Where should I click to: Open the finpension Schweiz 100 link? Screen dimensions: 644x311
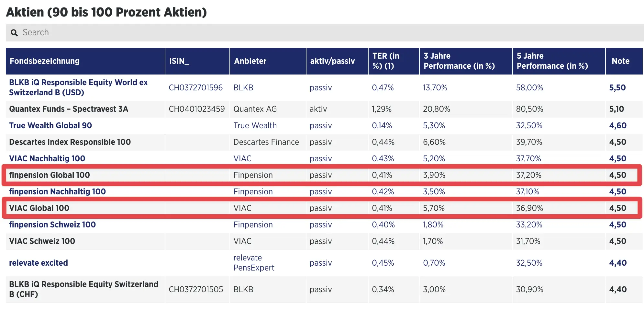(x=52, y=225)
